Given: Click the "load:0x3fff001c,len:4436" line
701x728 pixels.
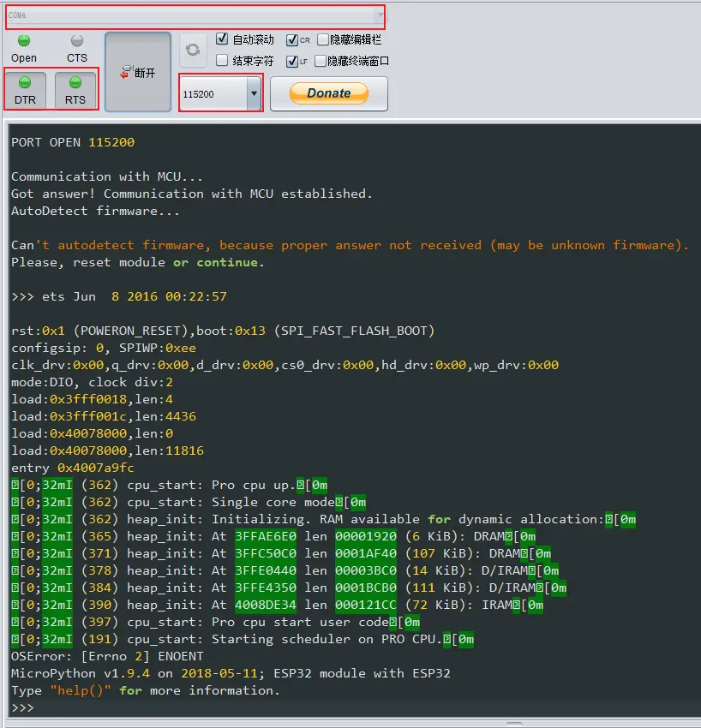Looking at the screenshot, I should click(104, 416).
